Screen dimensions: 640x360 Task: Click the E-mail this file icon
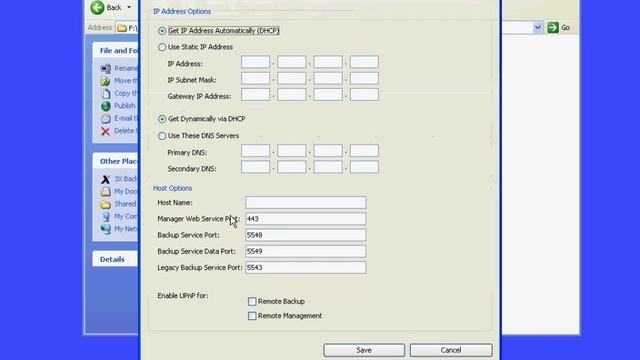click(x=105, y=118)
